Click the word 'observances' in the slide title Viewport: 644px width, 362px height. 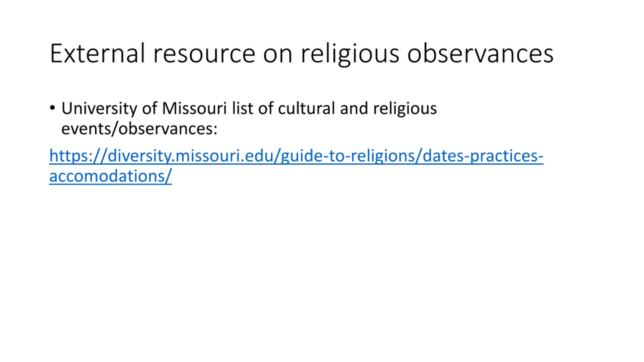click(x=480, y=53)
